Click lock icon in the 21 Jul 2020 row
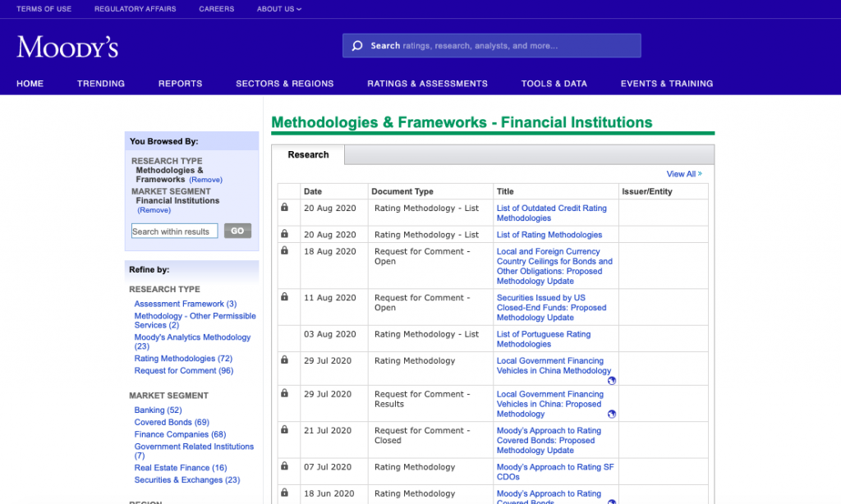 [285, 429]
